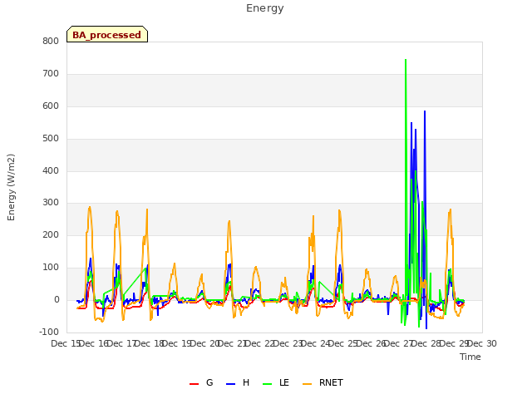Click the 600 y-axis tick label
Image resolution: width=532 pixels, height=399 pixels.
(51, 106)
